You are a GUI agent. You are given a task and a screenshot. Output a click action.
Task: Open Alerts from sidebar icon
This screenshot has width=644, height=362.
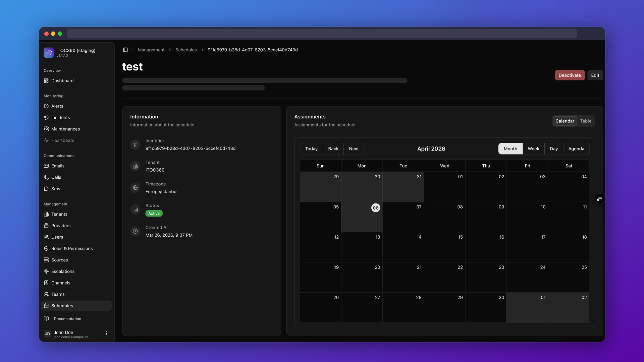coord(46,106)
